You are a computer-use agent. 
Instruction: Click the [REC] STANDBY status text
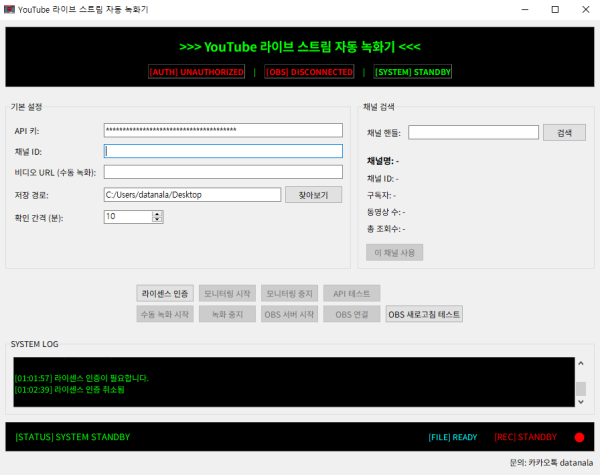coord(525,437)
